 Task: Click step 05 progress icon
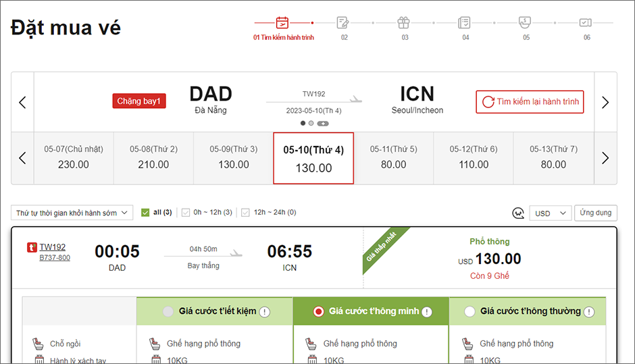[x=525, y=22]
